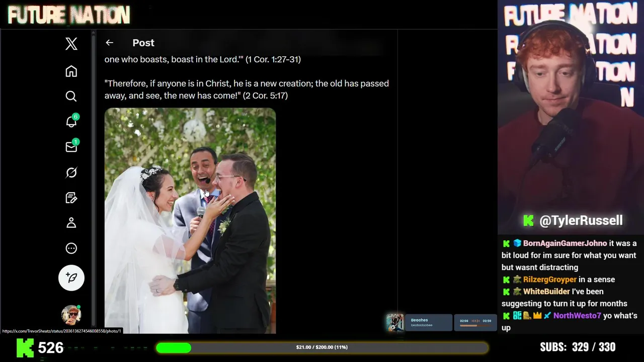
Task: Click username BornAgainGamerJohno in chat
Action: tap(565, 243)
